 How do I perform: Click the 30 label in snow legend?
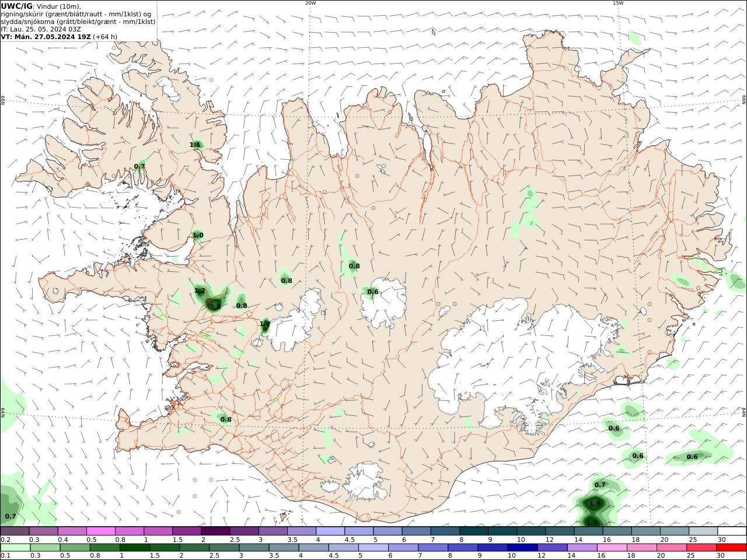pos(721,540)
